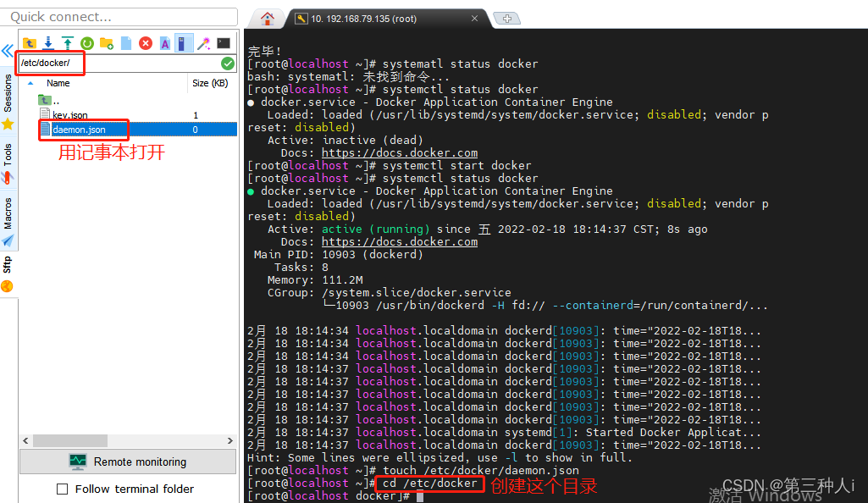This screenshot has height=503, width=868.
Task: Create a new file with the blank-page icon
Action: (126, 43)
